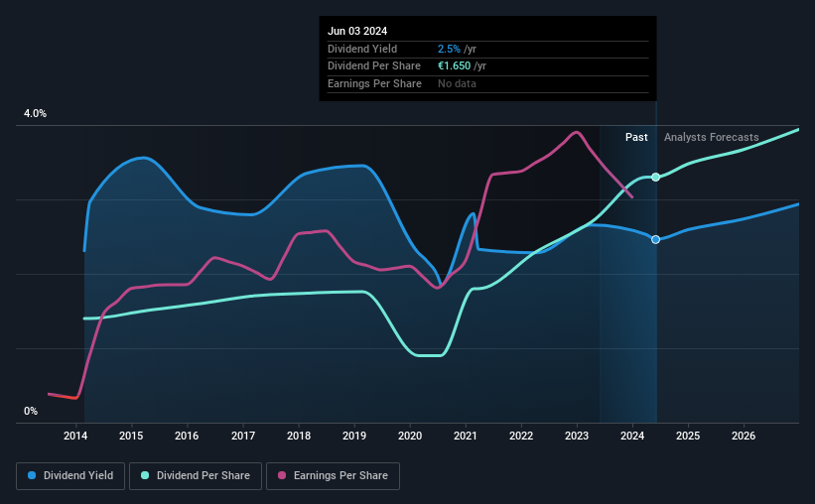
Task: Click the 2022 x-axis label
Action: coord(521,436)
